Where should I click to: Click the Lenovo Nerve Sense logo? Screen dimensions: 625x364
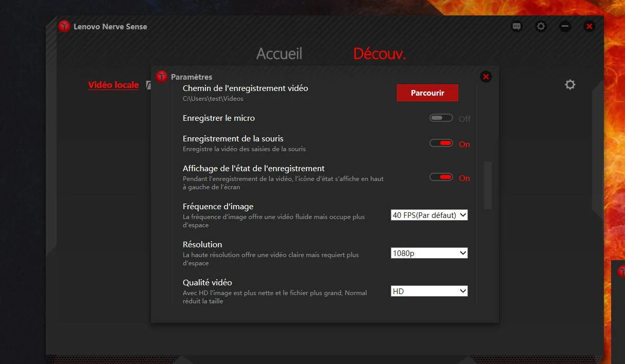tap(64, 26)
